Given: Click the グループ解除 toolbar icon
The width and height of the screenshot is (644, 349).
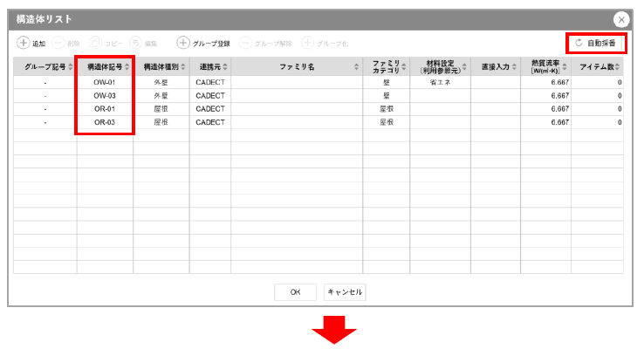Looking at the screenshot, I should tap(245, 42).
